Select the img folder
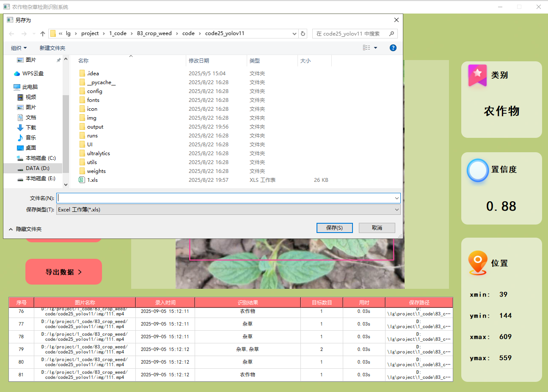Screen dimensions: 548x392 88,118
